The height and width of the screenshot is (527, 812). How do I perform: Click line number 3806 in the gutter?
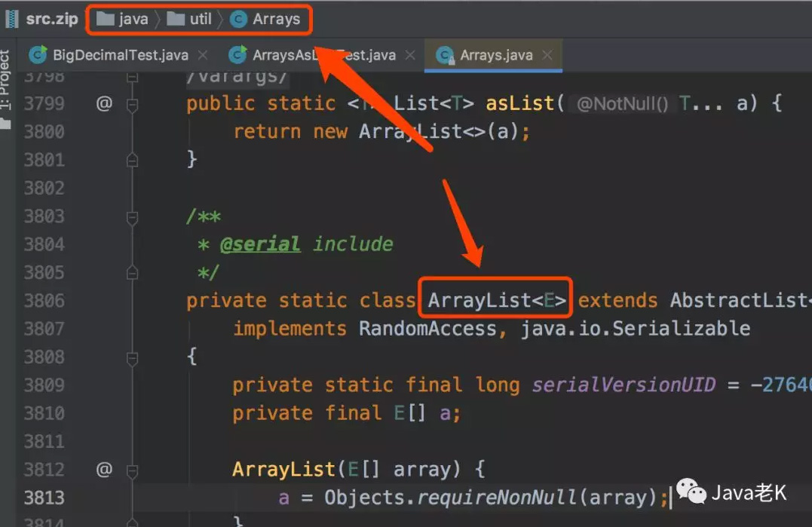coord(45,300)
